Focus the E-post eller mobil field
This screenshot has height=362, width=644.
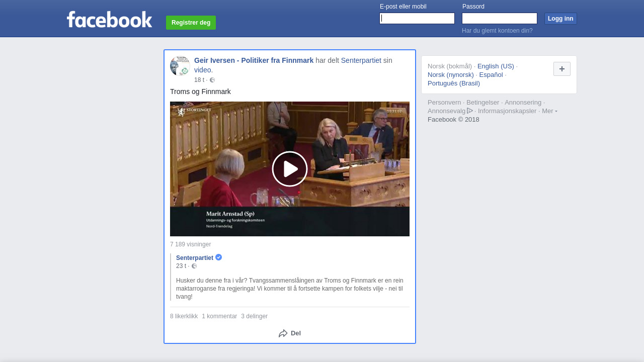click(417, 19)
